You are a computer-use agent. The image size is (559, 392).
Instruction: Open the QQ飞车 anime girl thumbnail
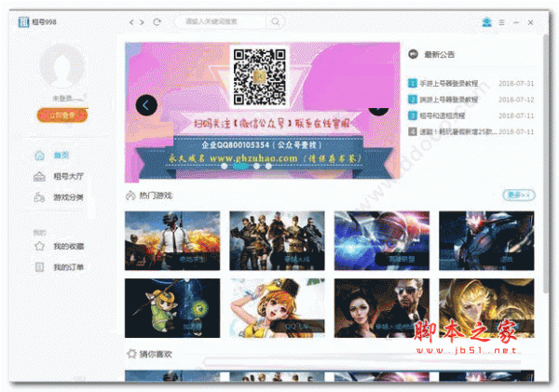pos(277,308)
